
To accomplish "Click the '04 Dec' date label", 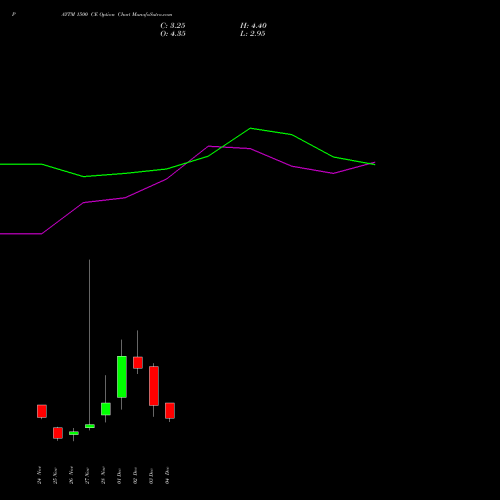I will 168,476.
